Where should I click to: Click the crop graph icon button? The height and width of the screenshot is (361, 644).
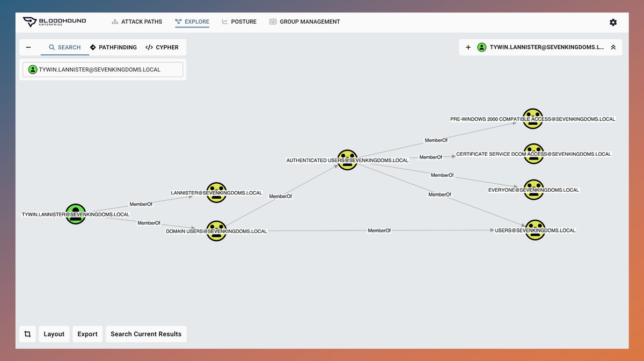pos(27,334)
